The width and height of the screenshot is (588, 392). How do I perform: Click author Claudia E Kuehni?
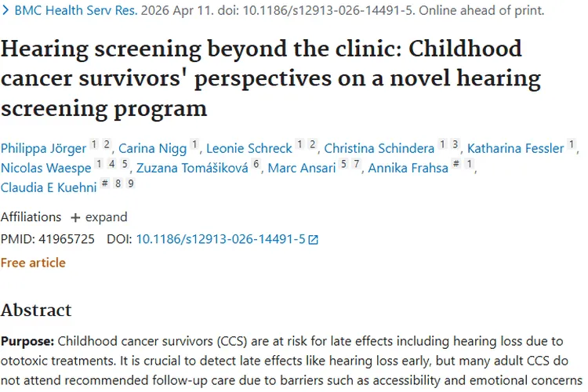coord(49,187)
